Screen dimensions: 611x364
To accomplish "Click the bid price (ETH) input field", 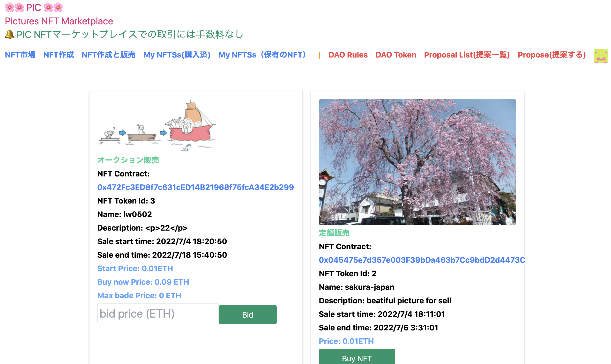I will pos(158,313).
